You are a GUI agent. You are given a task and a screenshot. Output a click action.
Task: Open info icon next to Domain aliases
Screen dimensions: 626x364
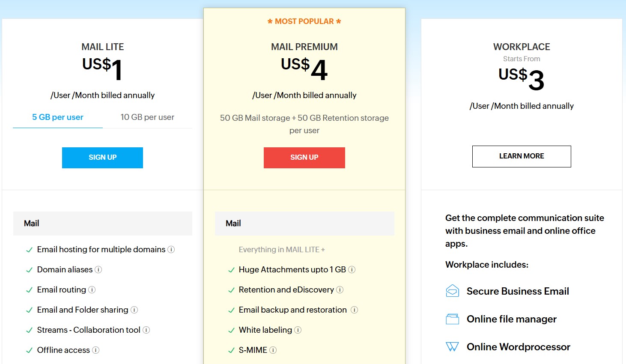point(98,269)
